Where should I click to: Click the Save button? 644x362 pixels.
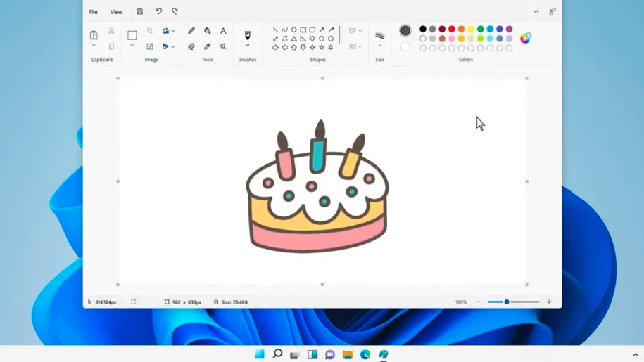(x=139, y=11)
